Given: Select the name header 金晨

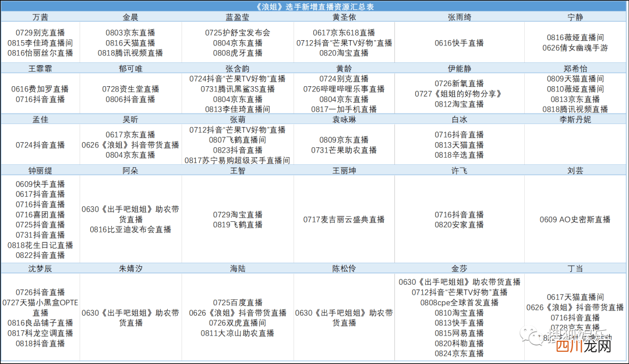Looking at the screenshot, I should tap(130, 17).
